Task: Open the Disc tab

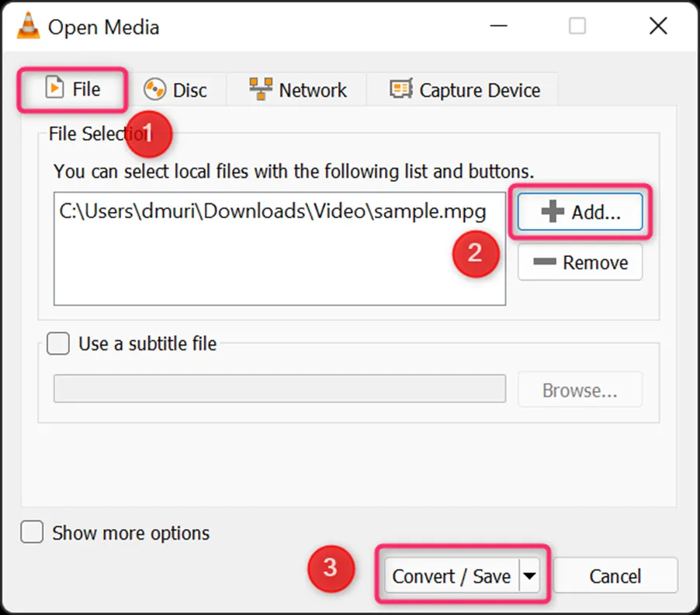Action: (x=175, y=90)
